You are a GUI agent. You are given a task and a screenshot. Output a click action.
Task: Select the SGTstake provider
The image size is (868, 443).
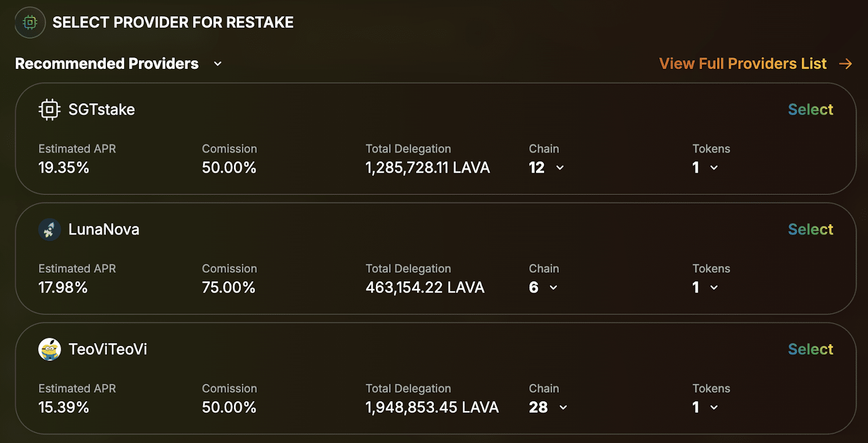click(810, 109)
